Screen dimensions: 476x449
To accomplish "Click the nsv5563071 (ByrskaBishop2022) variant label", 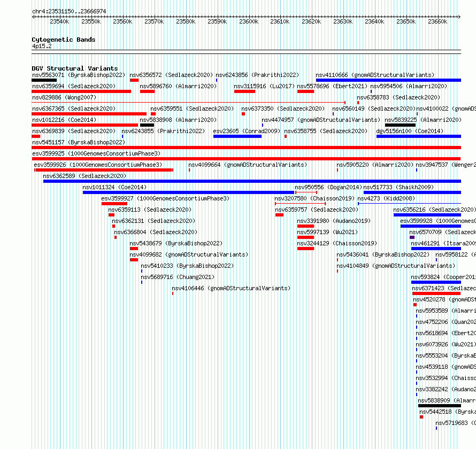I will 79,75.
